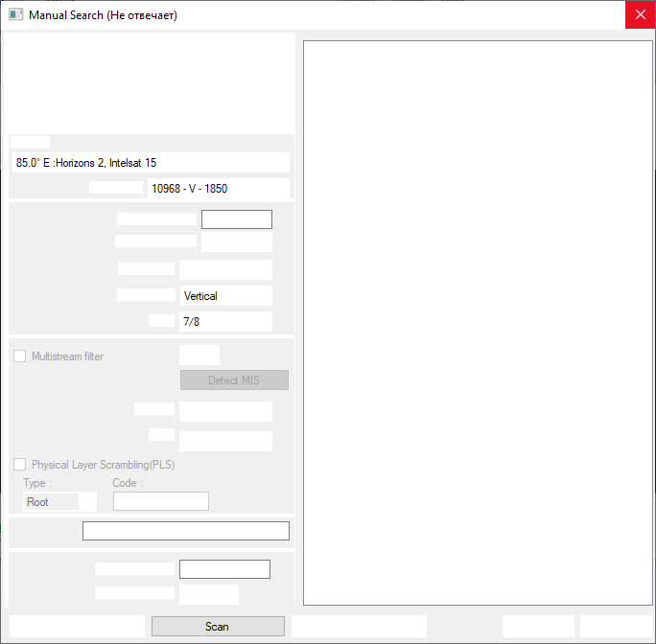Open the Vertical polarization dropdown
Image resolution: width=656 pixels, height=644 pixels.
click(x=225, y=296)
